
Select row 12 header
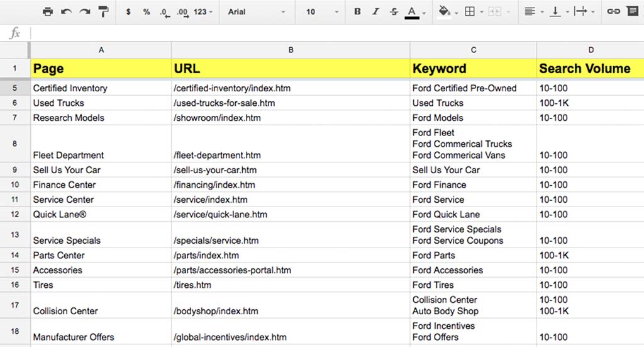pyautogui.click(x=15, y=214)
